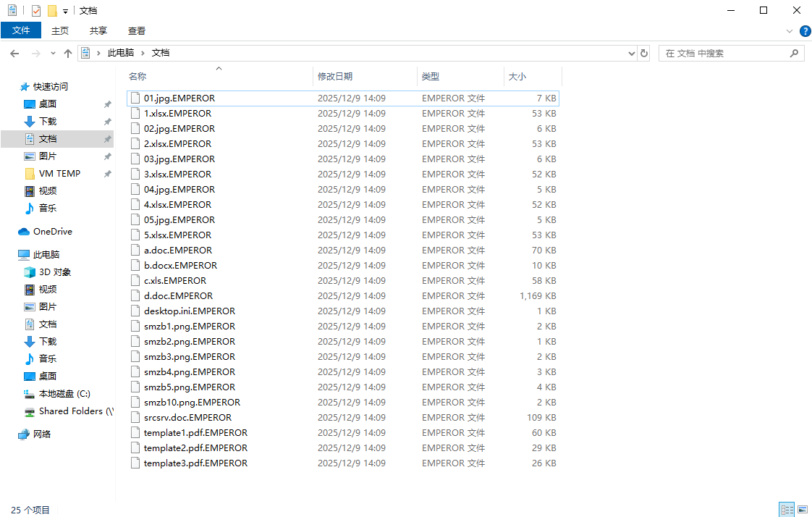
Task: Click the Refresh button in address bar
Action: [x=644, y=54]
